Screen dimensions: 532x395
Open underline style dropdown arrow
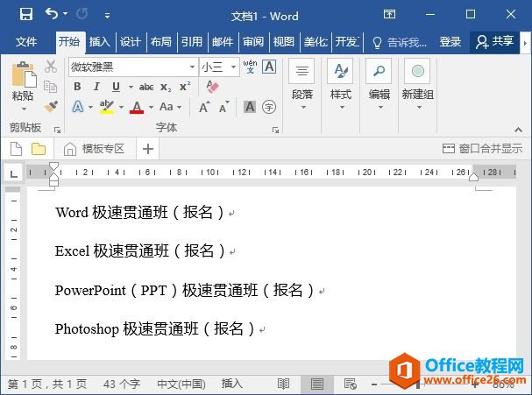(x=131, y=87)
